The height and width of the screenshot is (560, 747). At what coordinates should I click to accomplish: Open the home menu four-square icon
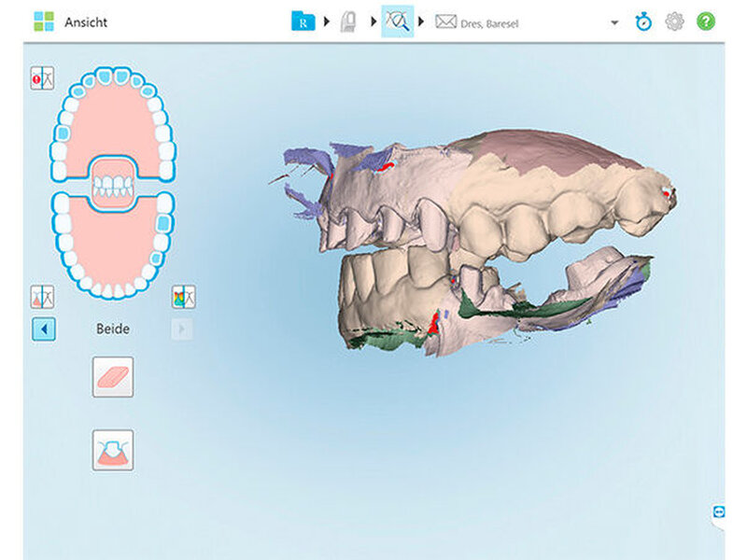click(x=44, y=21)
